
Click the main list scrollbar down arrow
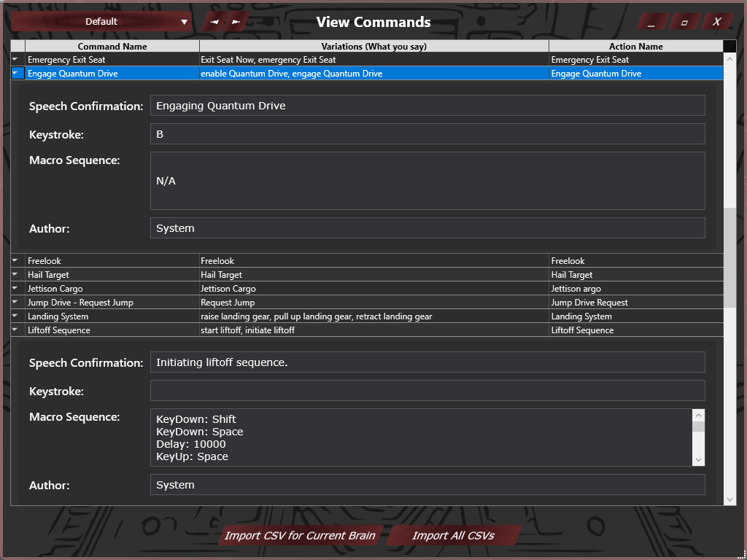pos(730,499)
